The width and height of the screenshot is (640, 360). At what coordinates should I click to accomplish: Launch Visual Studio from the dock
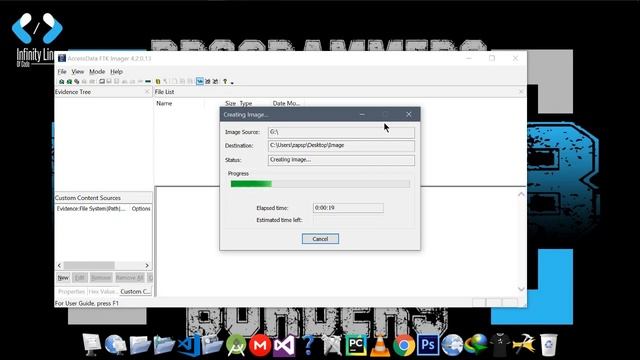pyautogui.click(x=284, y=345)
